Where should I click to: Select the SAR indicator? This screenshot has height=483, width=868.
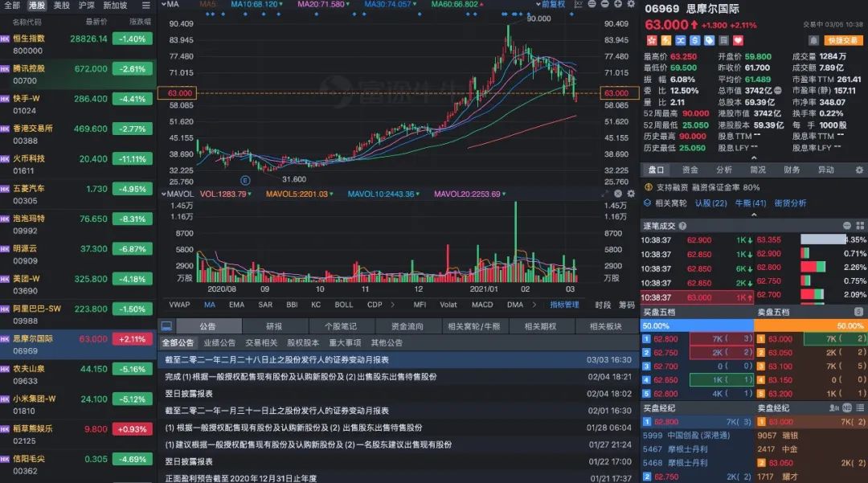tap(265, 305)
